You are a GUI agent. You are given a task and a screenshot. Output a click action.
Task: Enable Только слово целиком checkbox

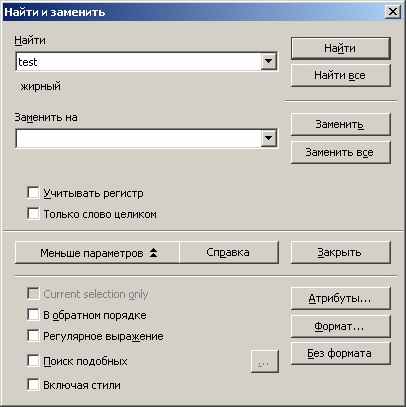pyautogui.click(x=33, y=214)
